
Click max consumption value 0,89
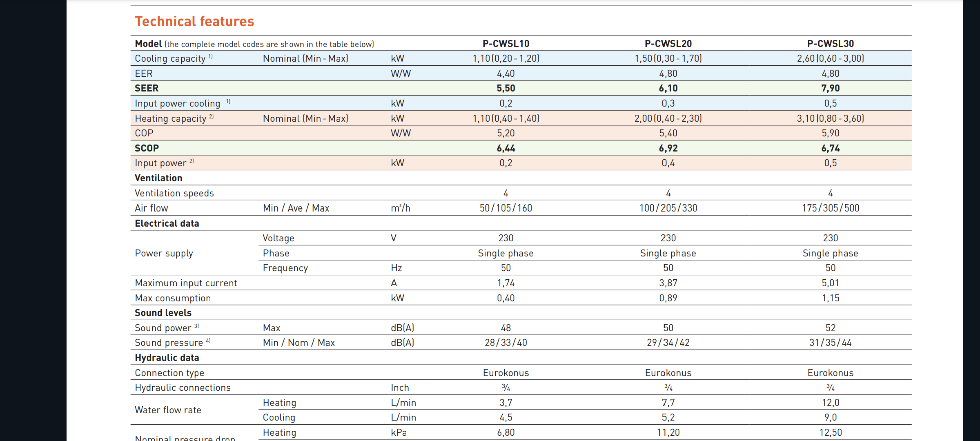(x=668, y=298)
